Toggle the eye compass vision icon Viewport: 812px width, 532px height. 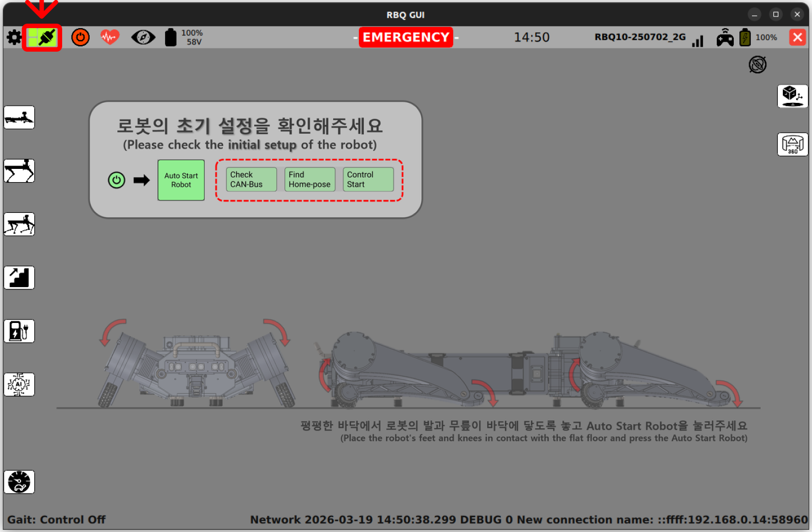point(143,37)
